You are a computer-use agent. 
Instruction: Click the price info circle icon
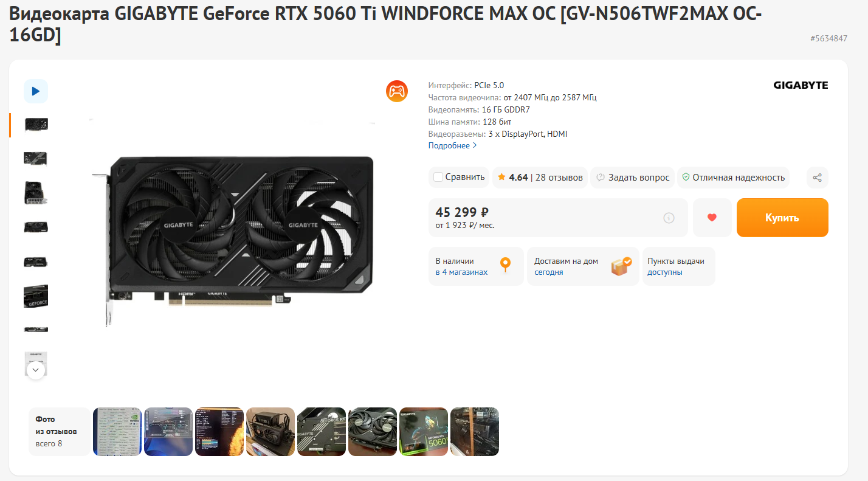669,218
